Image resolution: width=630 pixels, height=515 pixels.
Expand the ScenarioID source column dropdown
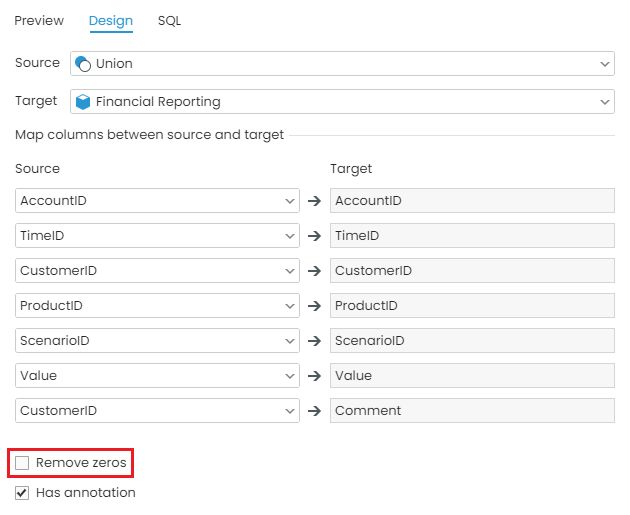(158, 340)
